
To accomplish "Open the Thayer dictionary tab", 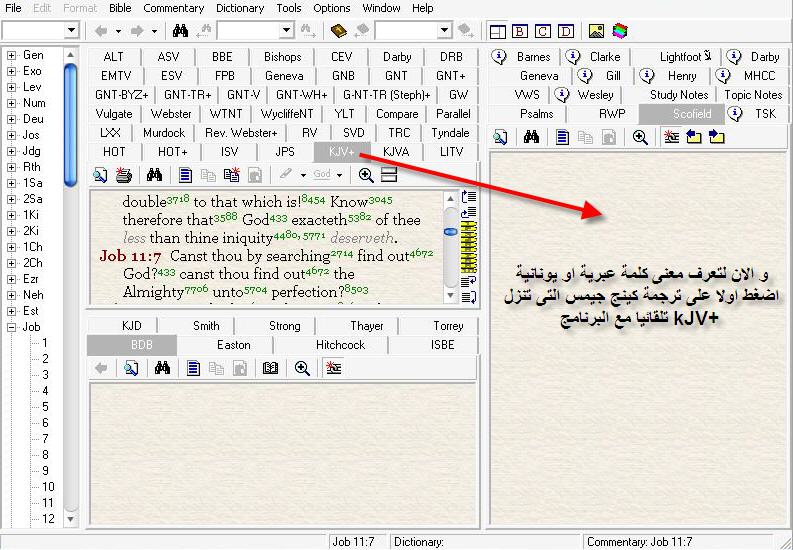I will pyautogui.click(x=367, y=326).
